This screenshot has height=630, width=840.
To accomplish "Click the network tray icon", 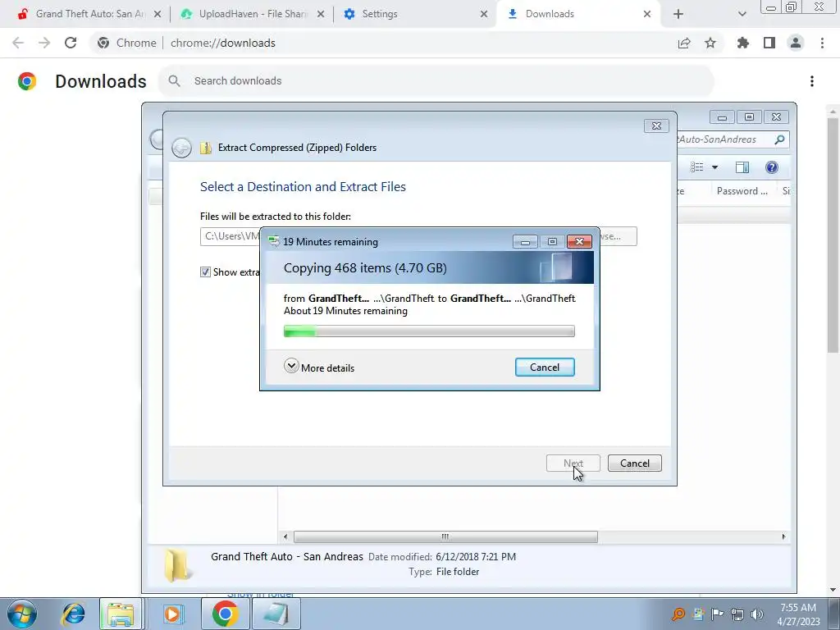I will tap(737, 614).
